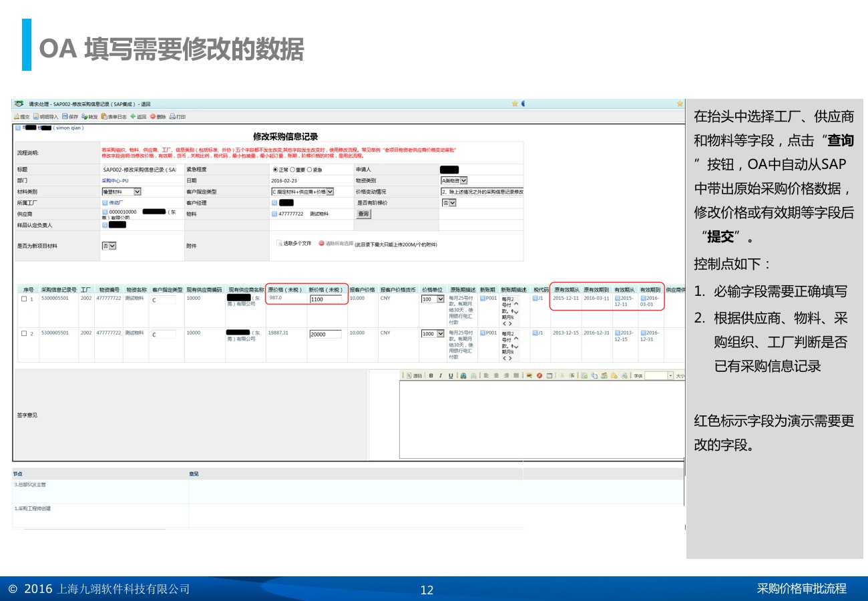Toggle bold in the comment editor toolbar
868x601 pixels.
(x=431, y=376)
